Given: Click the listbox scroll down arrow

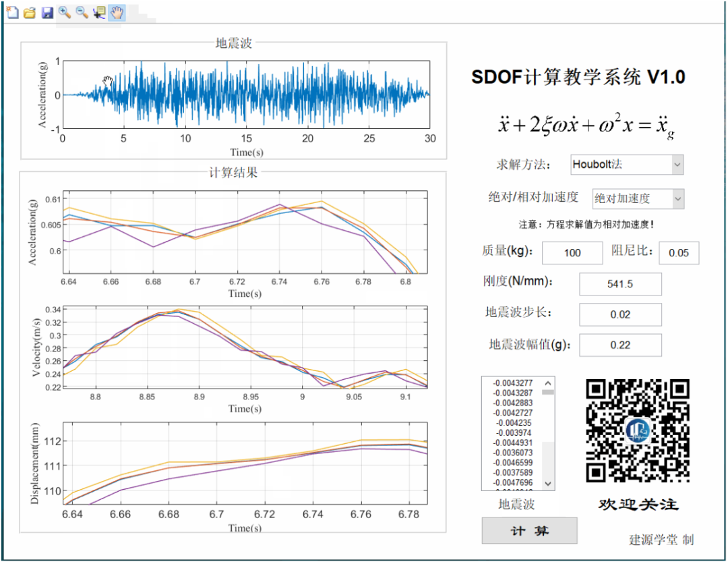Looking at the screenshot, I should pos(548,484).
